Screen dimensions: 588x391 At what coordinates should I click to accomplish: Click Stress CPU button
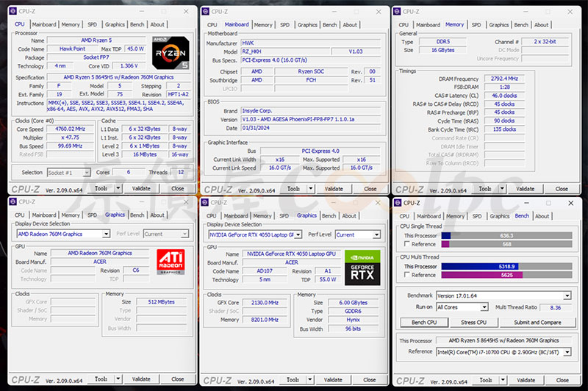(473, 323)
